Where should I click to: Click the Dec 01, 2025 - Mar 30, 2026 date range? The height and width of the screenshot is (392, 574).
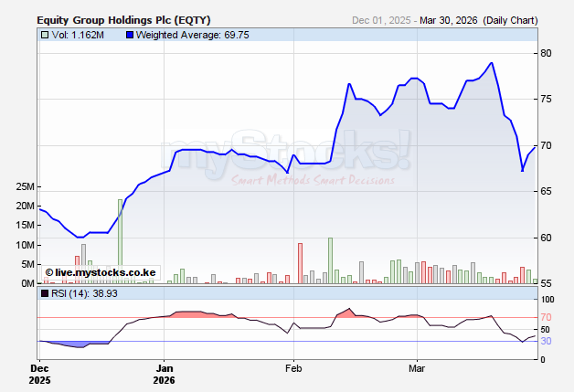[414, 20]
